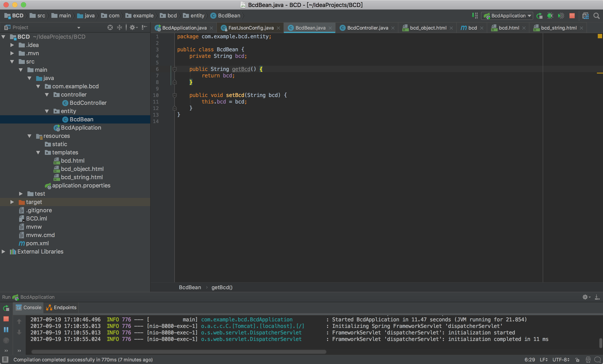Open pom.xml in project tree

pos(37,243)
